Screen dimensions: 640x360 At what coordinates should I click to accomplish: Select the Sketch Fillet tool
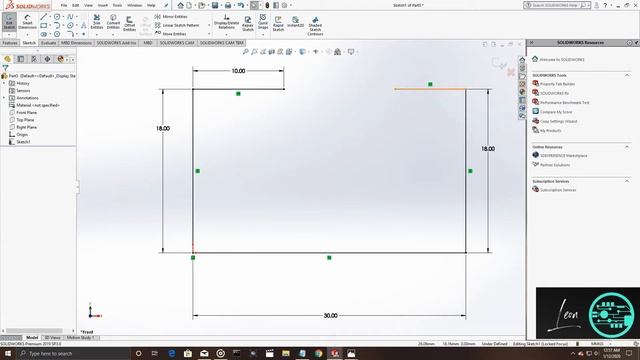coord(70,34)
